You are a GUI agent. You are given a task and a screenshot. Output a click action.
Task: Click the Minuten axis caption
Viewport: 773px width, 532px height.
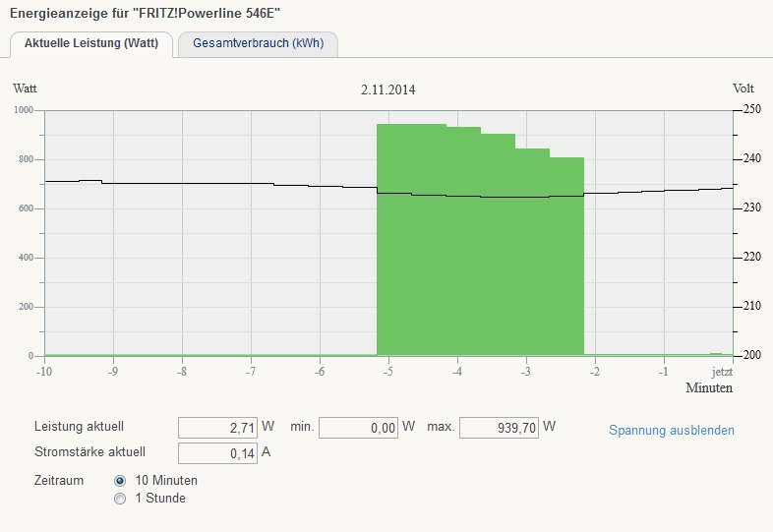pyautogui.click(x=708, y=388)
